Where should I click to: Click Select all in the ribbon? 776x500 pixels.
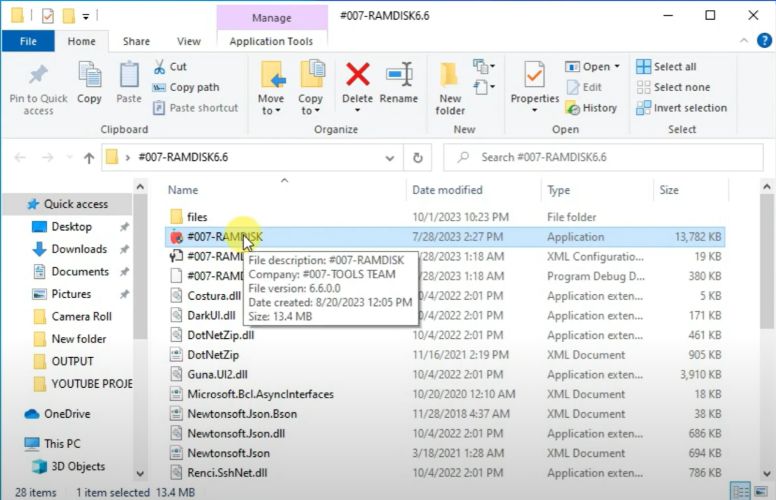pos(666,66)
